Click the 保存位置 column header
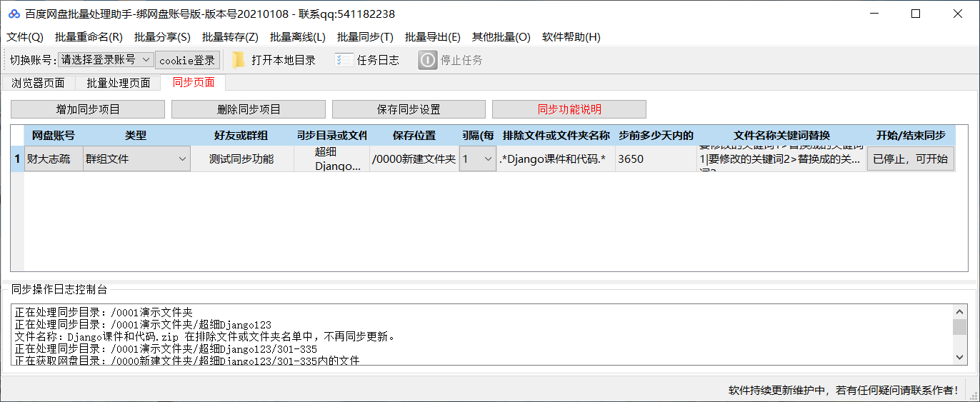 click(414, 135)
